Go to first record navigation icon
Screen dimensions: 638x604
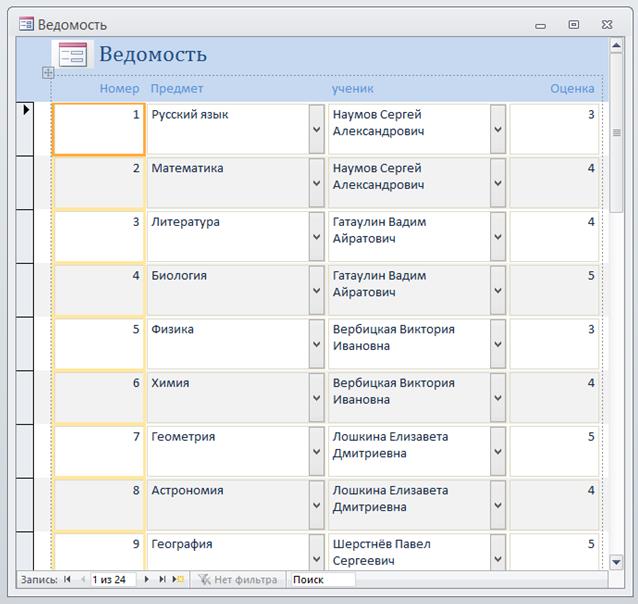tap(68, 579)
